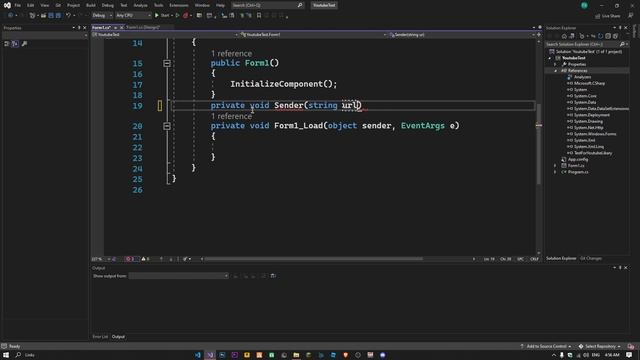Click the Toggle Word Wrap icon in Output
The width and height of the screenshot is (640, 360).
(273, 276)
